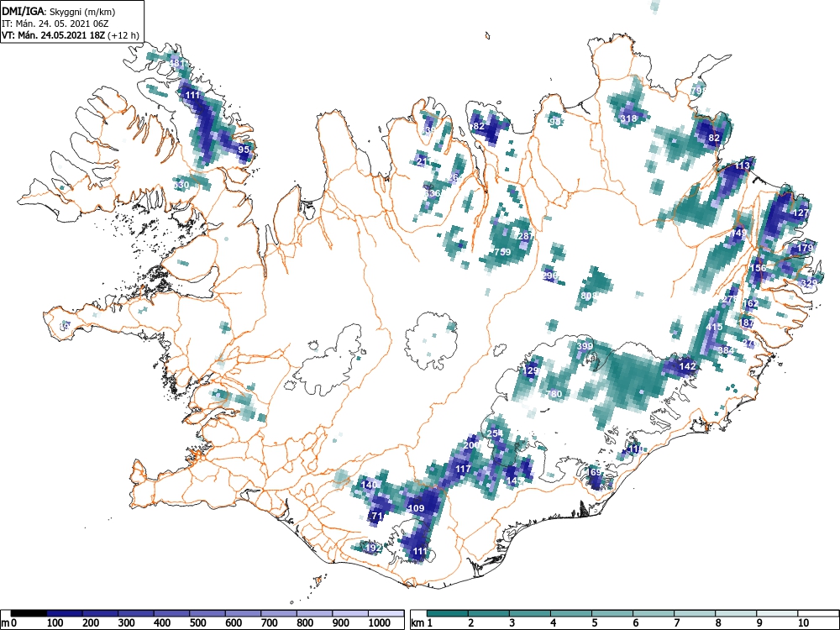Click the visibility value '162' on the map
840x630 pixels.
[751, 304]
